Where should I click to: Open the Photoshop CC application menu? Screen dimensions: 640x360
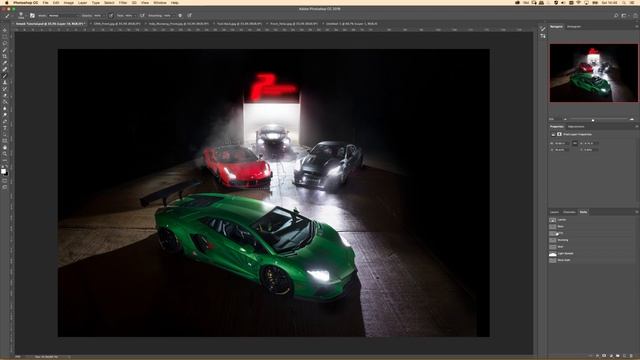pos(25,2)
